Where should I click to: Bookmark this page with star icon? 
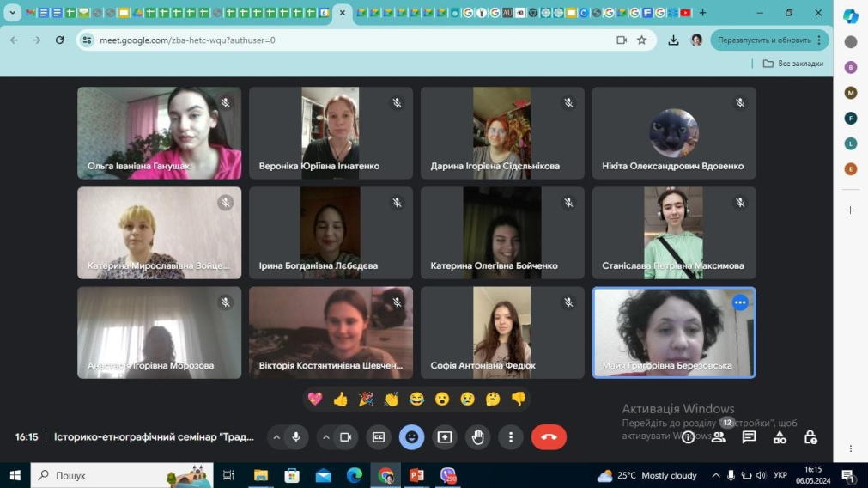[x=641, y=40]
